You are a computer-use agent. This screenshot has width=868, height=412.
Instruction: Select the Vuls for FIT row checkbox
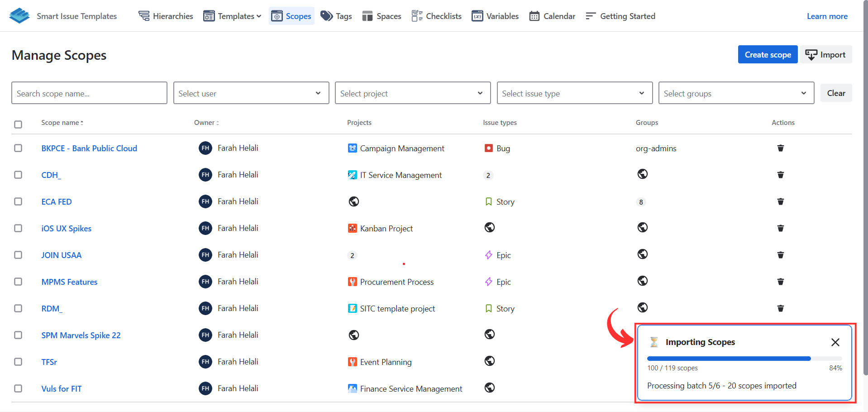coord(18,388)
